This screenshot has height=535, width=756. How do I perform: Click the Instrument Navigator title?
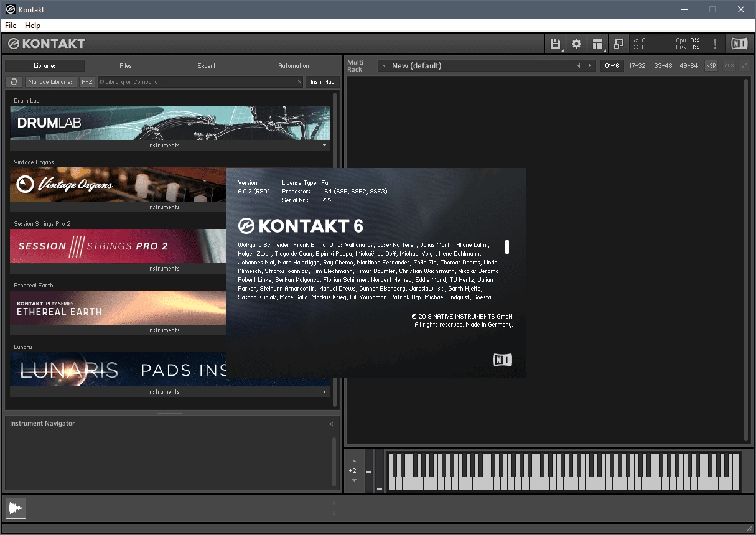coord(42,424)
